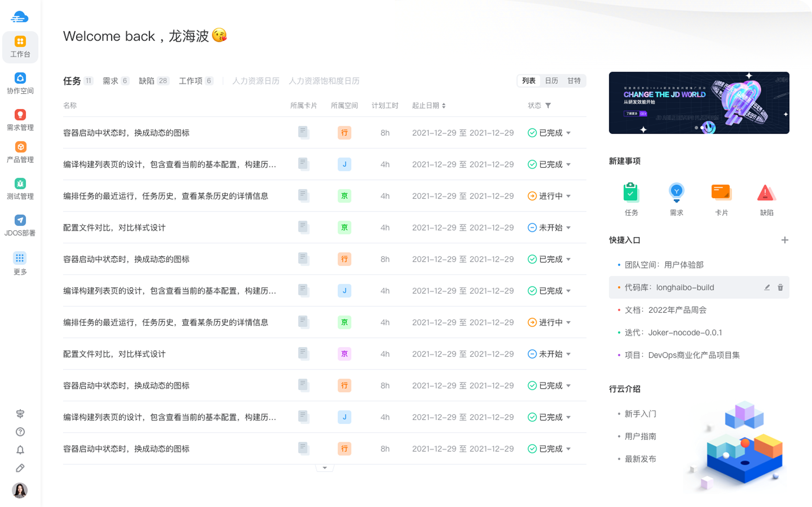Edit the longhaibo-build shortcut entry
Screen dimensions: 812x507
click(767, 288)
